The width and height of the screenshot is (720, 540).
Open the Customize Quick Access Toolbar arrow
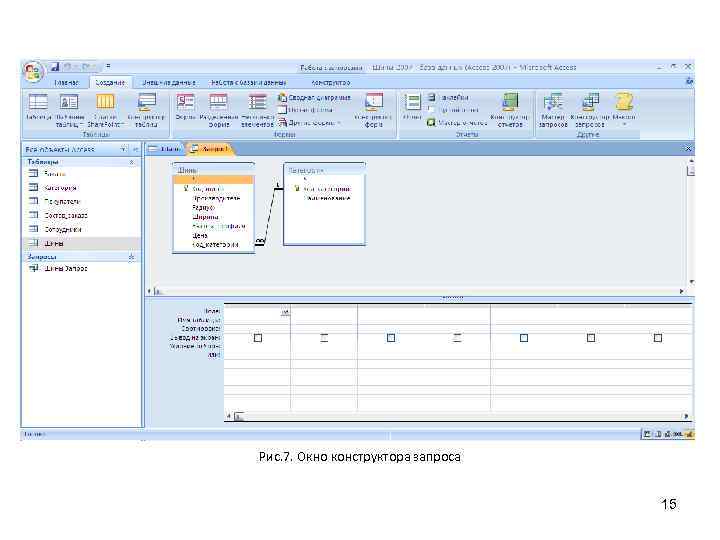(108, 67)
